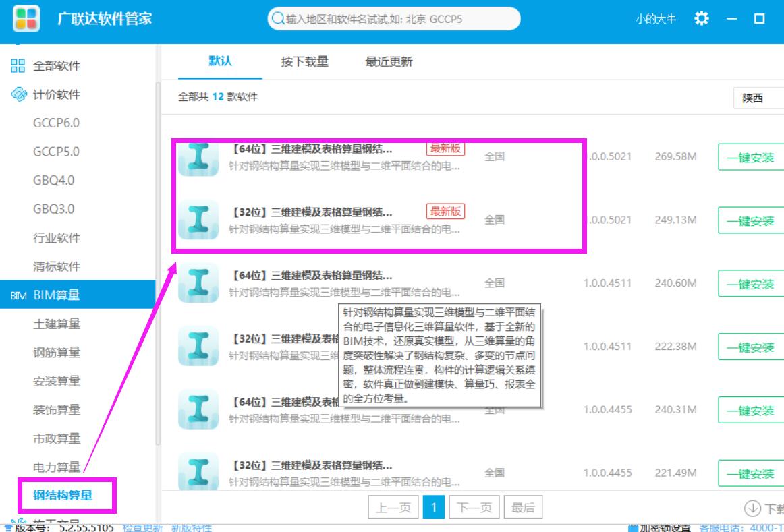This screenshot has width=784, height=532.
Task: Open GCCP5.0 in the sidebar
Action: [56, 151]
